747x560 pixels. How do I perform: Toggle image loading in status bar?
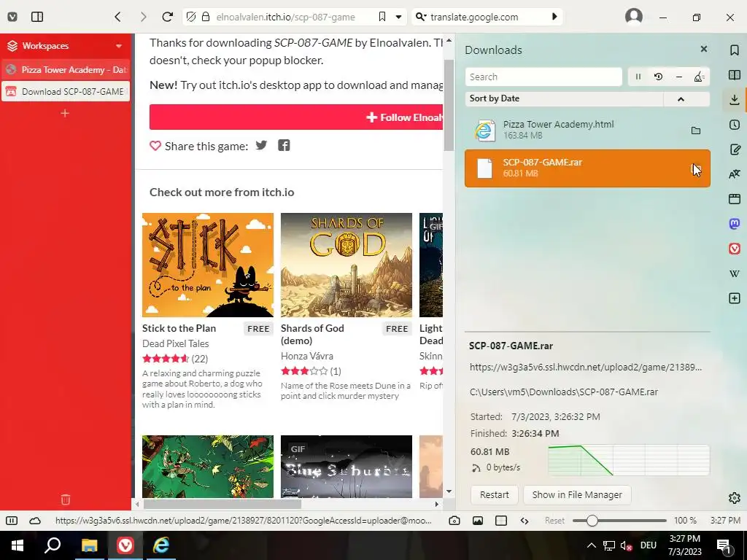pos(477,521)
